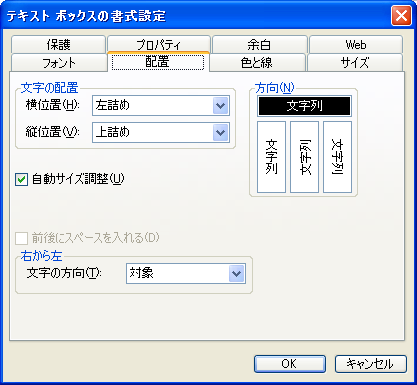The width and height of the screenshot is (417, 385).
Task: Go to the Web tab
Action: (356, 44)
